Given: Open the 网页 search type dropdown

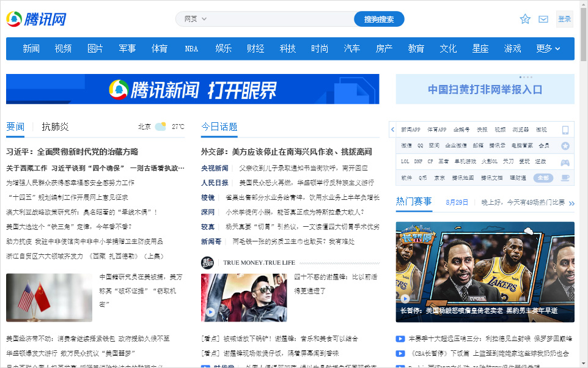Looking at the screenshot, I should (196, 19).
